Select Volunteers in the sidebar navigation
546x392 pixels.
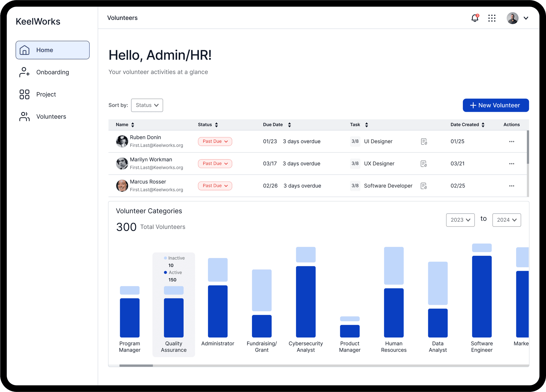coord(51,117)
